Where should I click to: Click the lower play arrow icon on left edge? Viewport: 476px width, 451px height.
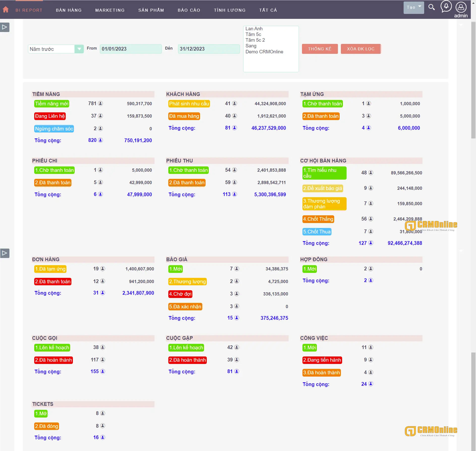[x=4, y=253]
